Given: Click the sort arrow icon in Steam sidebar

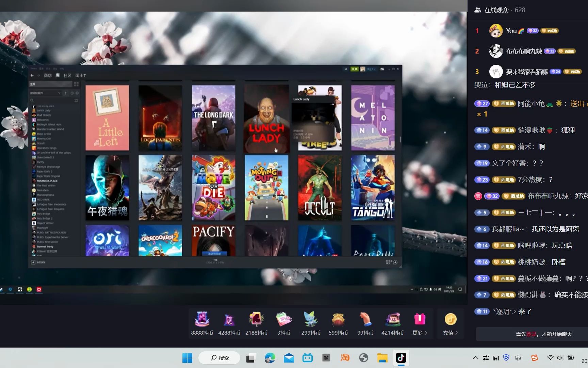Looking at the screenshot, I should tap(66, 93).
